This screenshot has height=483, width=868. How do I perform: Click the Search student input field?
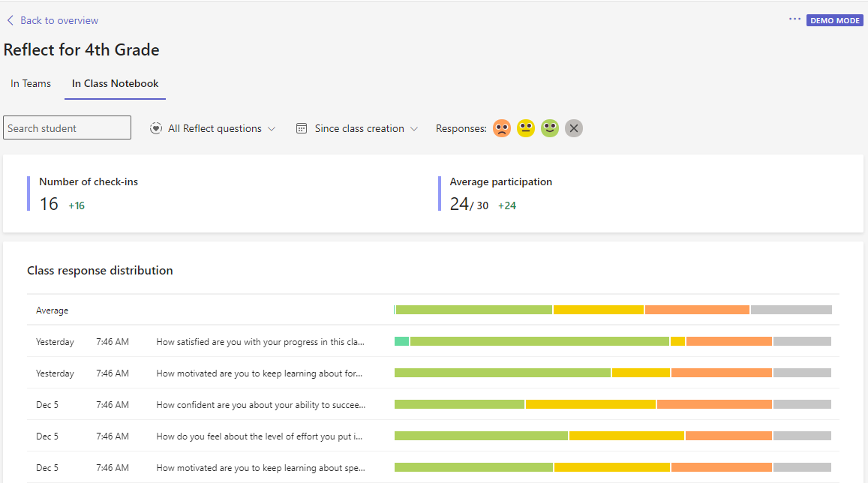68,128
